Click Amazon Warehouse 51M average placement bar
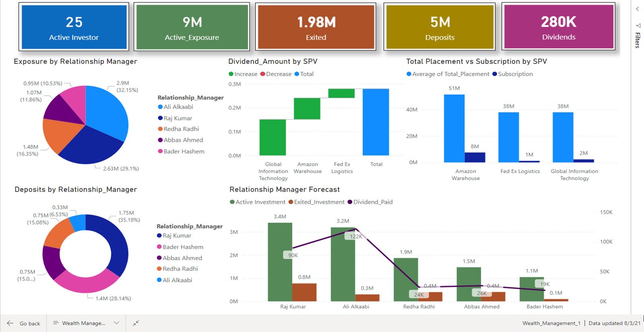 (454, 128)
